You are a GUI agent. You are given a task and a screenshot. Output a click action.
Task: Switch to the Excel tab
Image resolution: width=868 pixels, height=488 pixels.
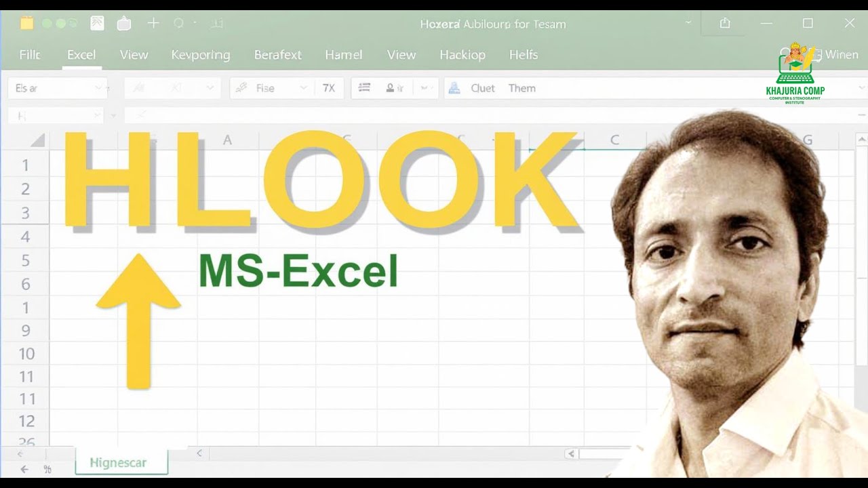[x=81, y=55]
